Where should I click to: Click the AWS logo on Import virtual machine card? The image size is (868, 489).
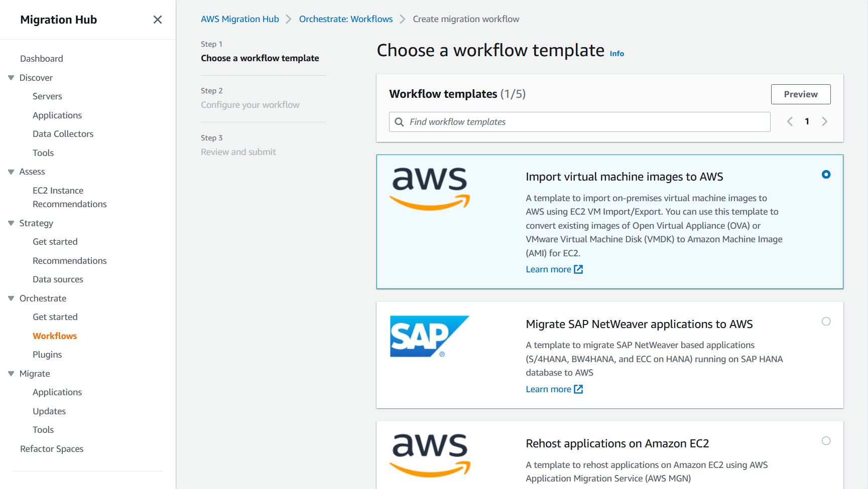pyautogui.click(x=430, y=189)
